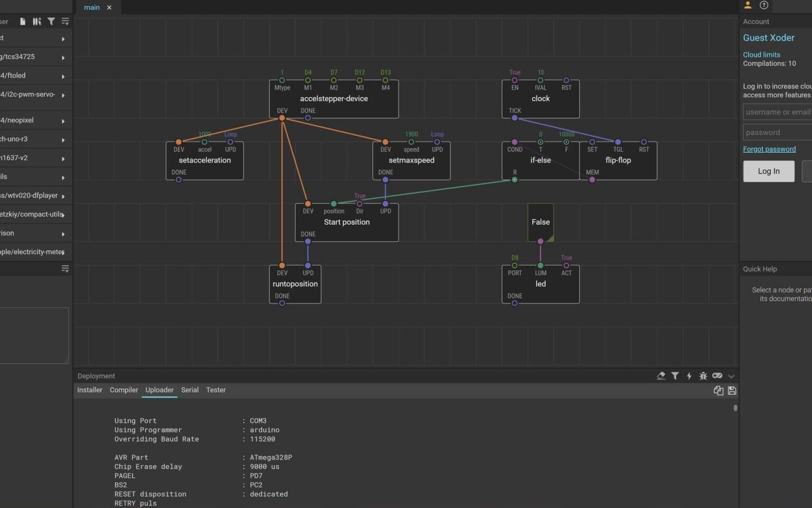Expand the wtv020-dfplayer library entry
Screen dimensions: 812x508
[63, 196]
